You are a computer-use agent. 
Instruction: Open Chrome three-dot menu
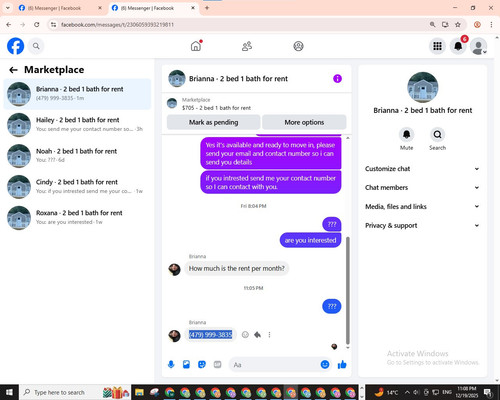point(491,24)
